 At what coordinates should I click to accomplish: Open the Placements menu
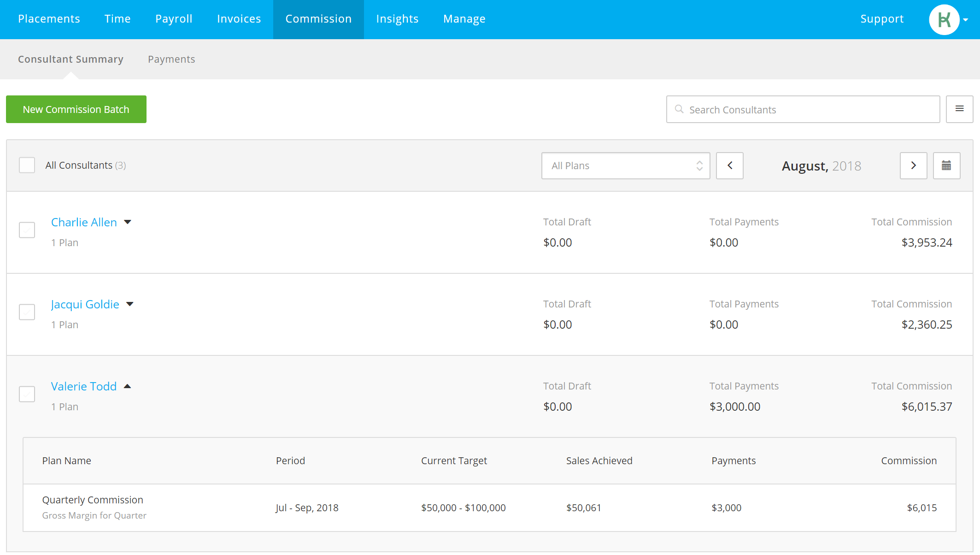[49, 19]
